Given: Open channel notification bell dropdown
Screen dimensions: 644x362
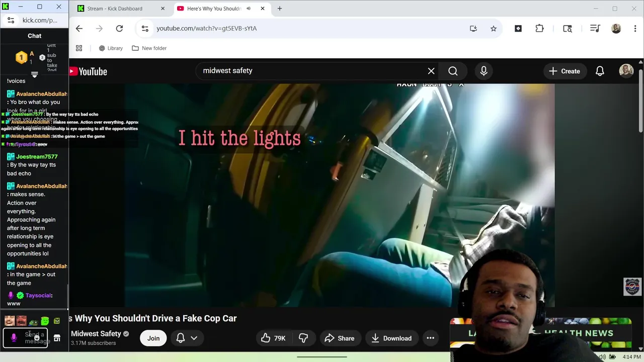Looking at the screenshot, I should [x=187, y=338].
